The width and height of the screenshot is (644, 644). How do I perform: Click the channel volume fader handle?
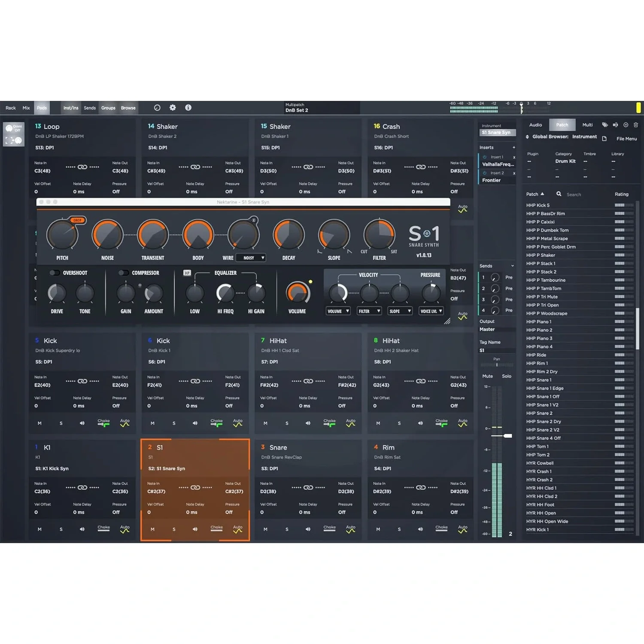pos(507,436)
